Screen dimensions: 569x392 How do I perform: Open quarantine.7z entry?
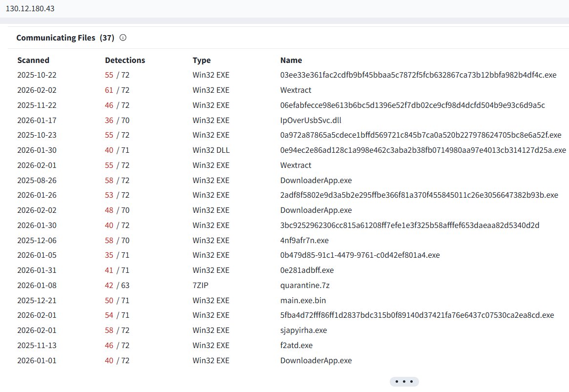[305, 286]
